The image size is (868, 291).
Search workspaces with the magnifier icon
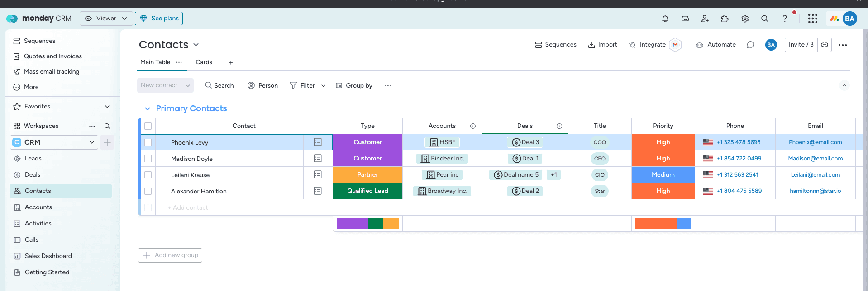tap(107, 126)
